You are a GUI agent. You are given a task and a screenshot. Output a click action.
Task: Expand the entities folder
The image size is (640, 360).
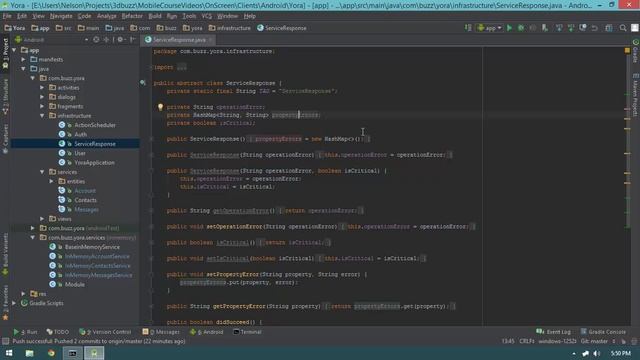(51, 181)
